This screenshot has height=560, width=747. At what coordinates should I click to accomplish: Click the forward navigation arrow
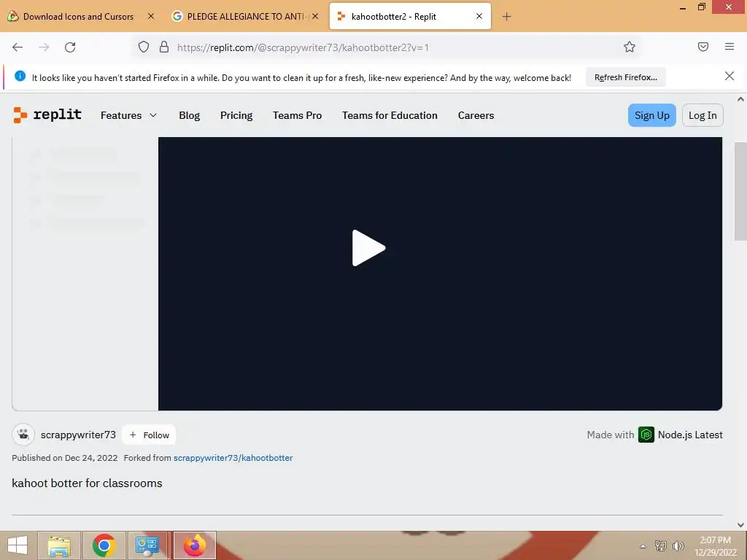44,47
